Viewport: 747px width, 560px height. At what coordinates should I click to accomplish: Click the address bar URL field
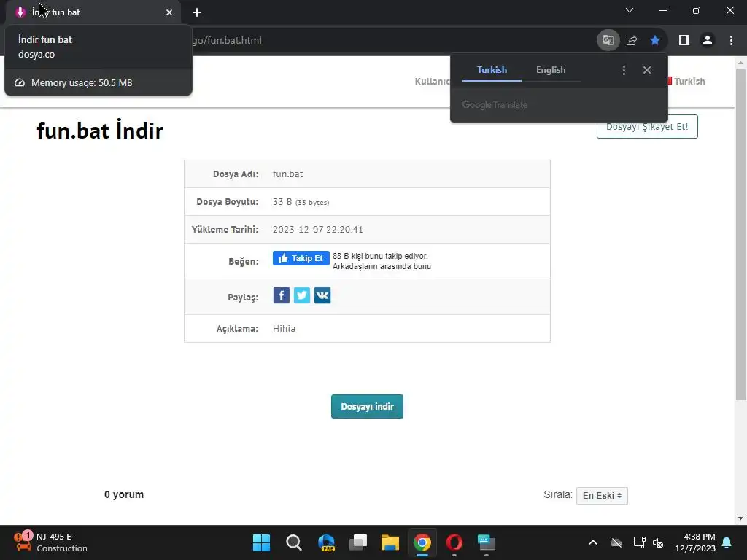[391, 41]
